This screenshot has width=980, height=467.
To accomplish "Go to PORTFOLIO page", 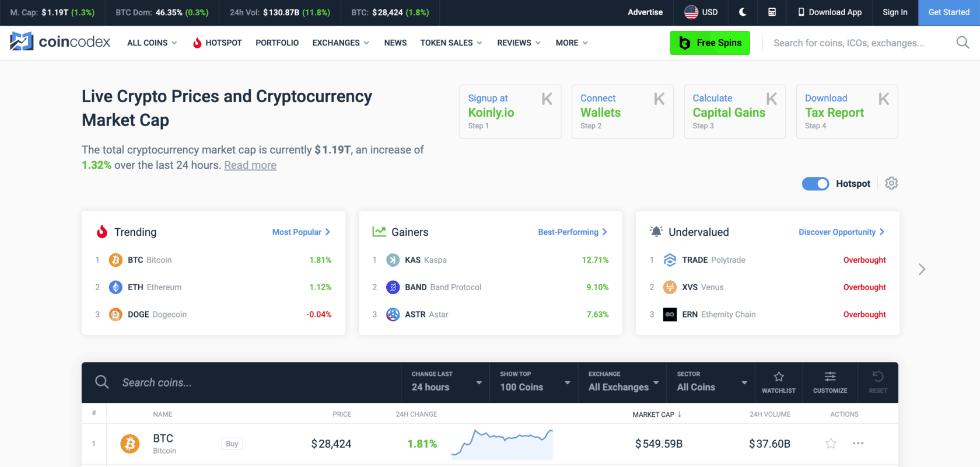I will 277,43.
